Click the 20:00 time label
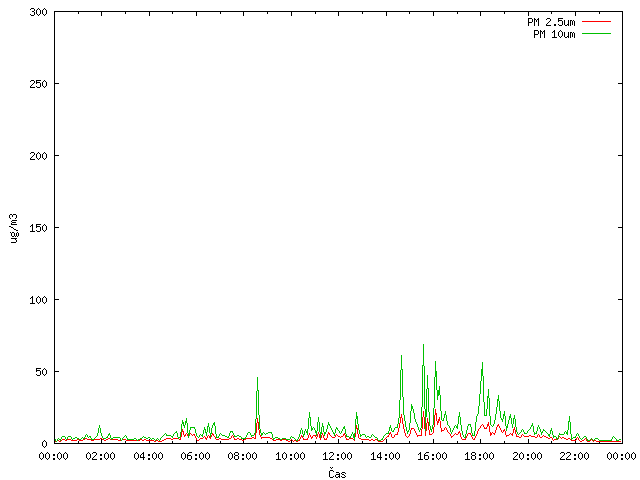640x480 pixels. [527, 456]
